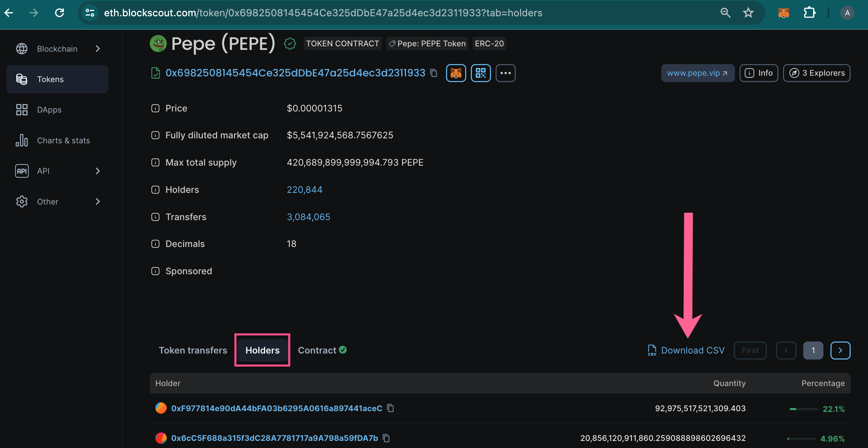
Task: Click the Max total supply info icon
Action: [x=155, y=162]
